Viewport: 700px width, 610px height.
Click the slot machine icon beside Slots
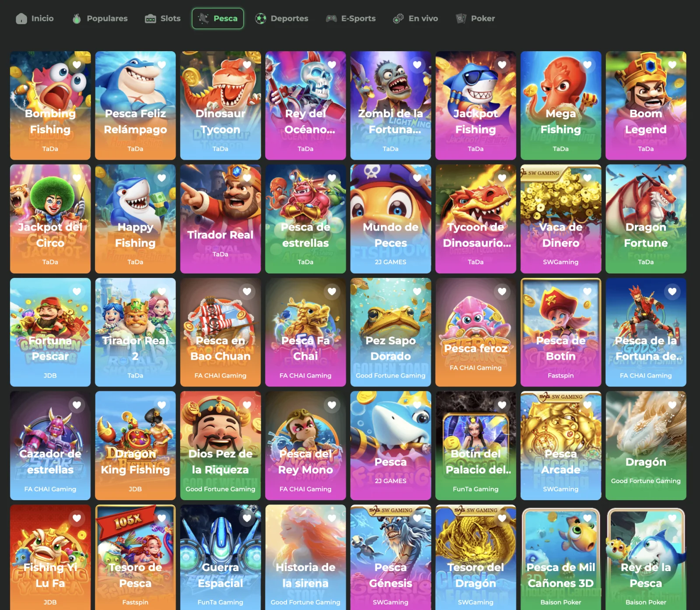click(150, 18)
